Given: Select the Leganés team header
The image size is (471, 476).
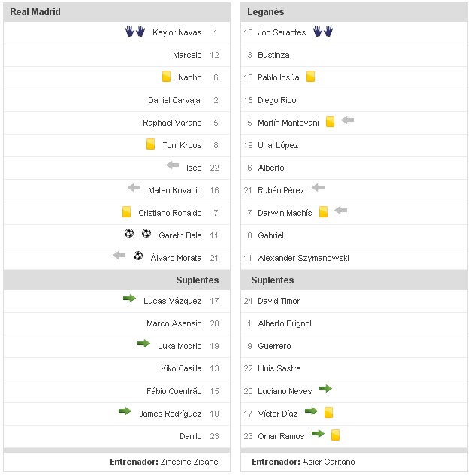Looking at the screenshot, I should point(265,12).
